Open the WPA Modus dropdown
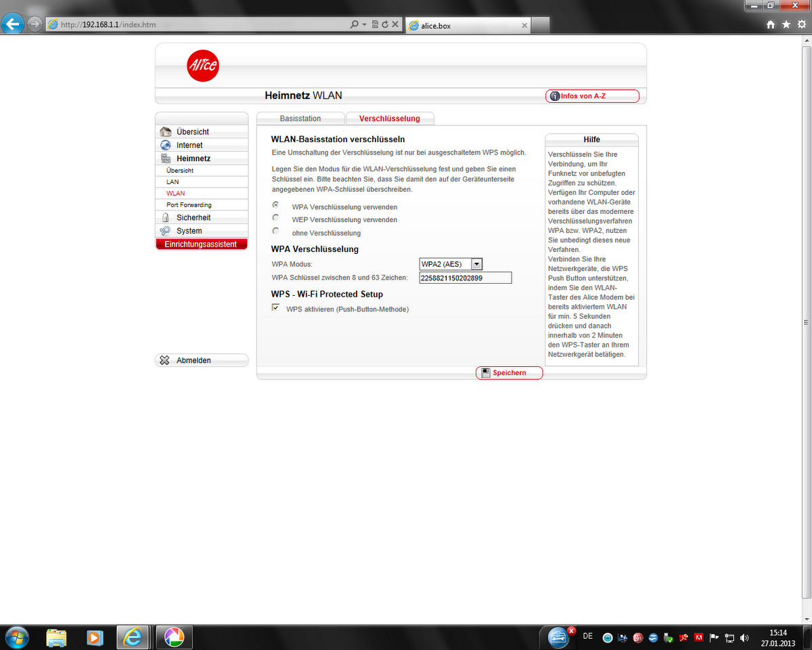 coord(476,264)
